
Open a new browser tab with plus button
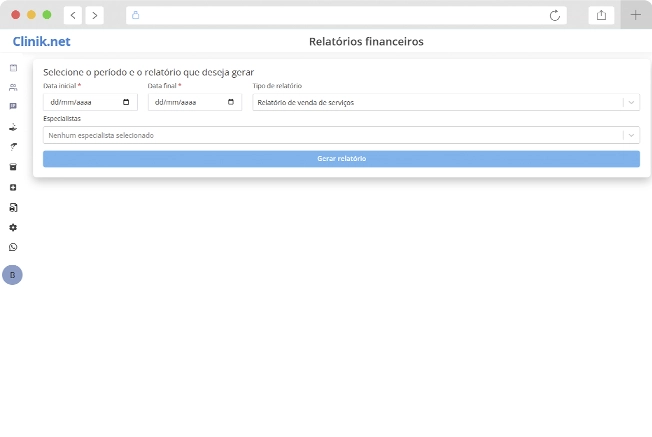click(x=635, y=15)
